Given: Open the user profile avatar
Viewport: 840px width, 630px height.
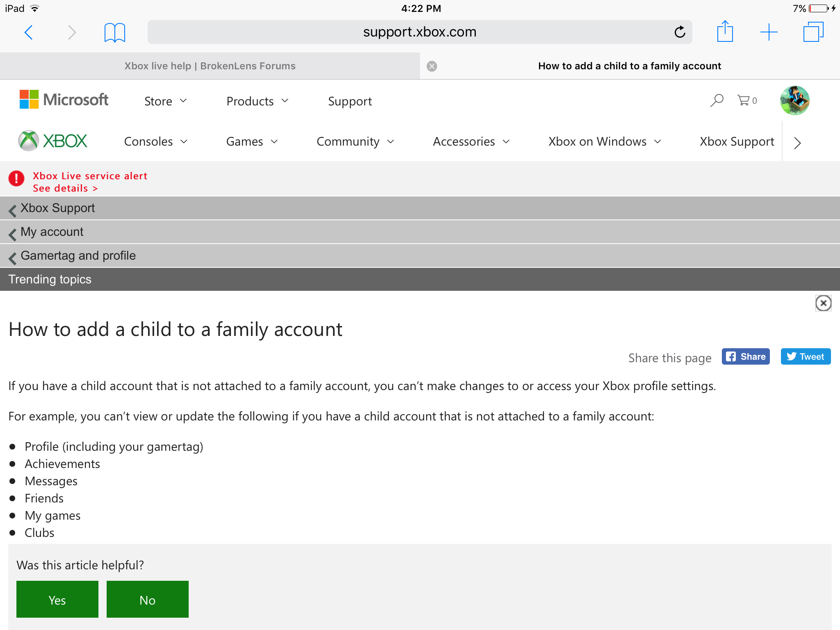Looking at the screenshot, I should 794,100.
